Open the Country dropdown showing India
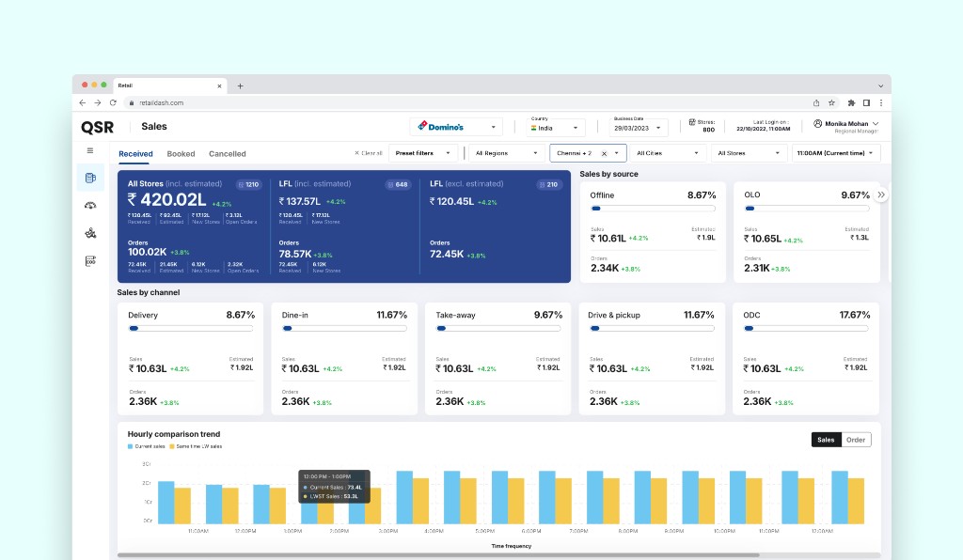The image size is (963, 560). [x=554, y=126]
